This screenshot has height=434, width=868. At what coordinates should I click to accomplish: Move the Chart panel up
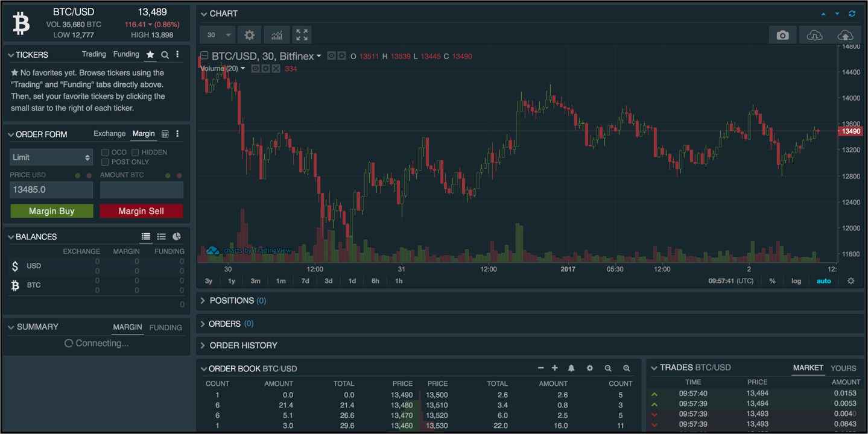tap(823, 14)
